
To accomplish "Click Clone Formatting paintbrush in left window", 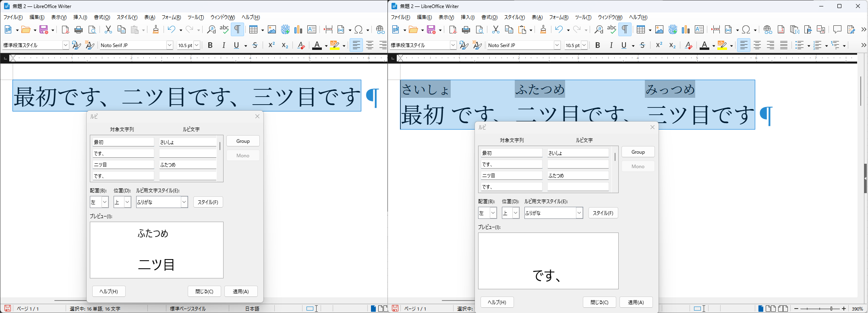I will [156, 30].
